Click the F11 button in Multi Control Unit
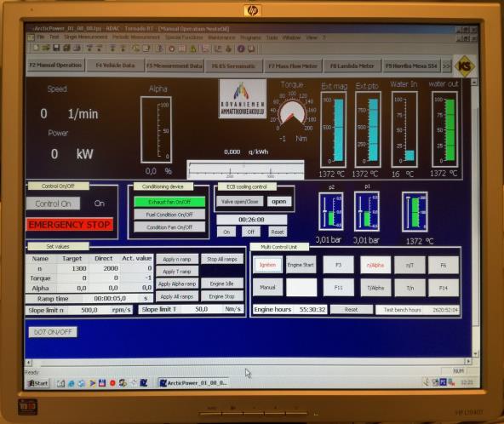The image size is (504, 424). (x=338, y=288)
